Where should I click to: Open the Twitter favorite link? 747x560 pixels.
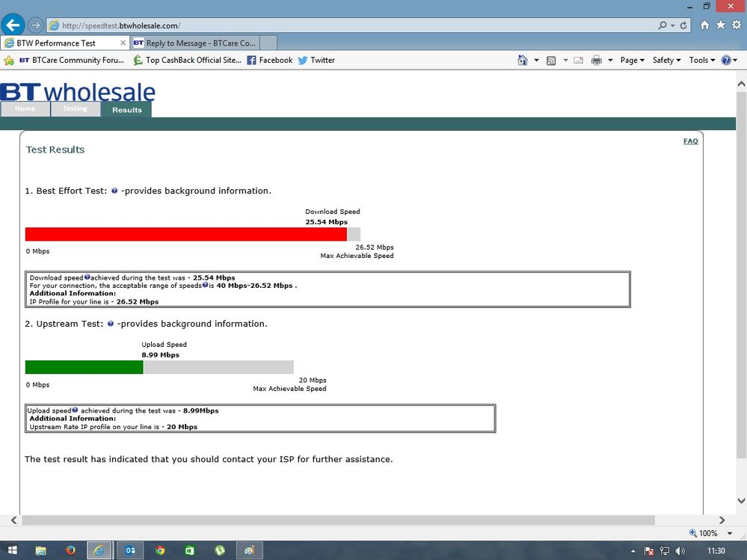(x=316, y=61)
